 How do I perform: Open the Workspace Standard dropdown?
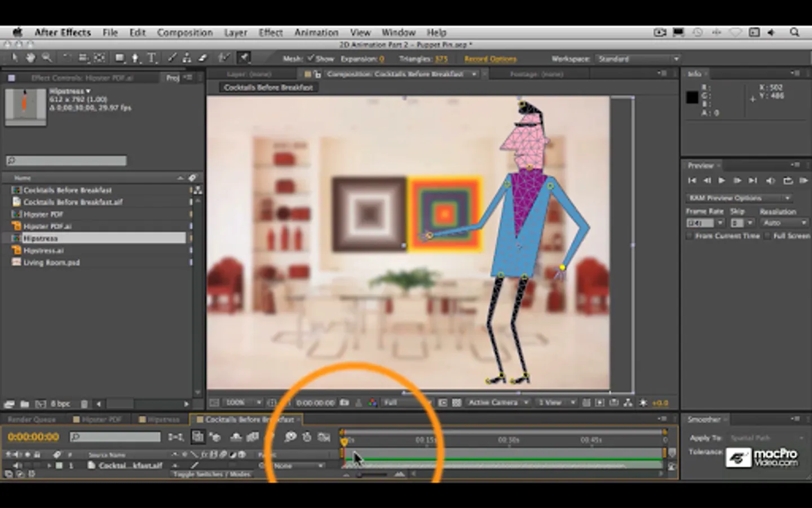click(637, 59)
